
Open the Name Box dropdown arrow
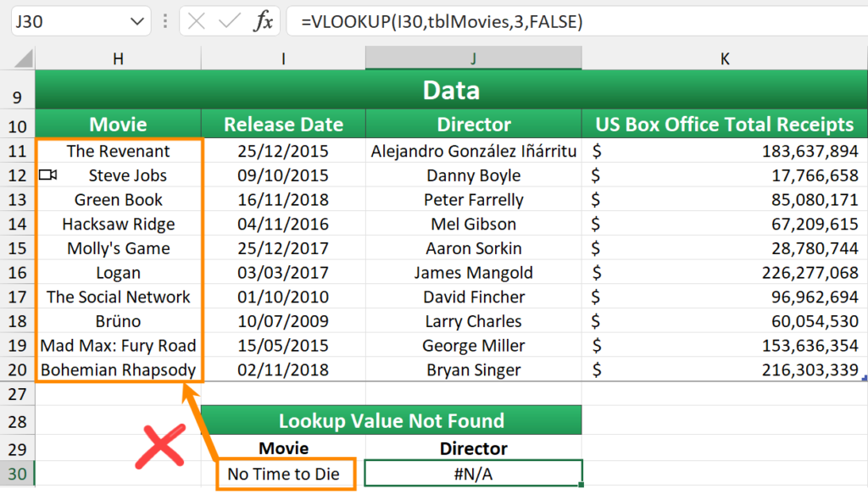pos(136,22)
